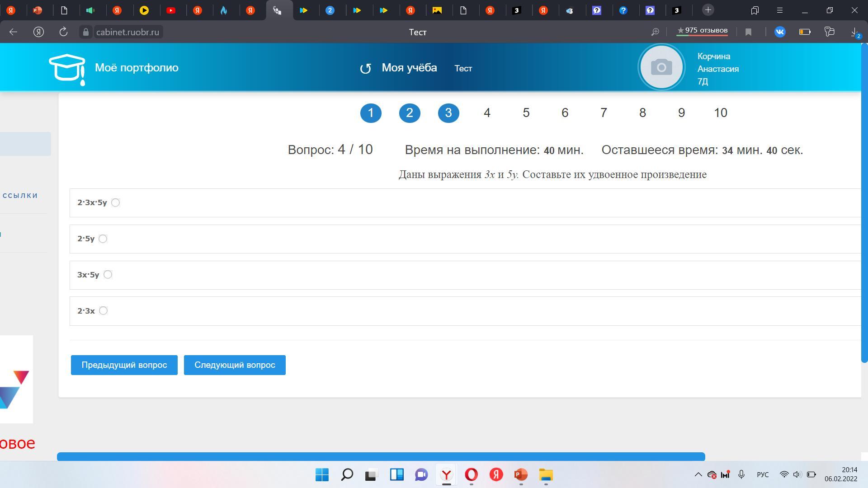Click the profile photo camera avatar

tap(661, 67)
